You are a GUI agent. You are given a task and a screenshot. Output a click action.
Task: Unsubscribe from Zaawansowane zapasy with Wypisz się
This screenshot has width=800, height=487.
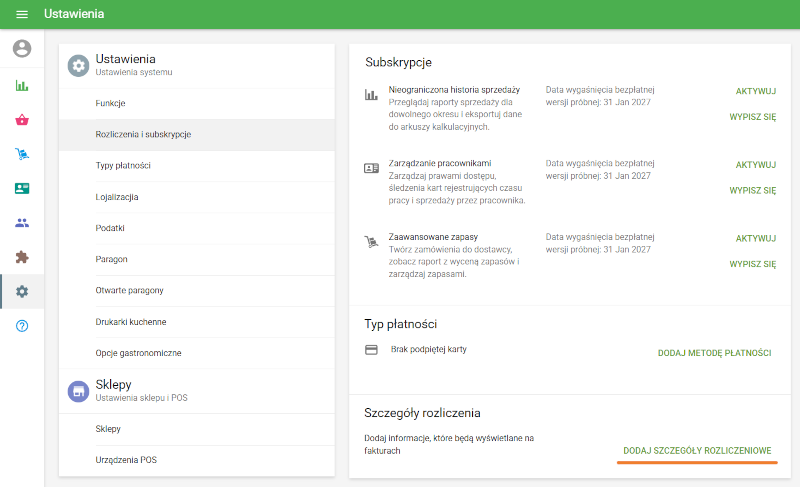point(752,264)
